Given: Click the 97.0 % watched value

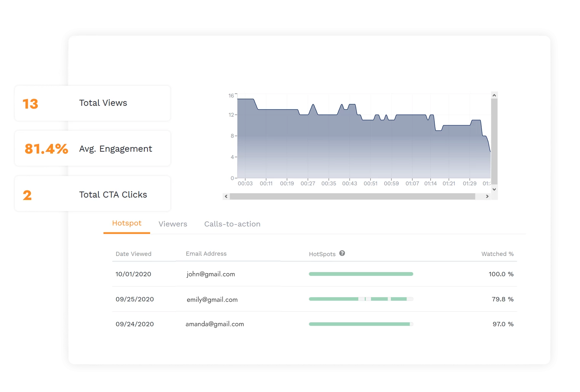Looking at the screenshot, I should pyautogui.click(x=503, y=324).
